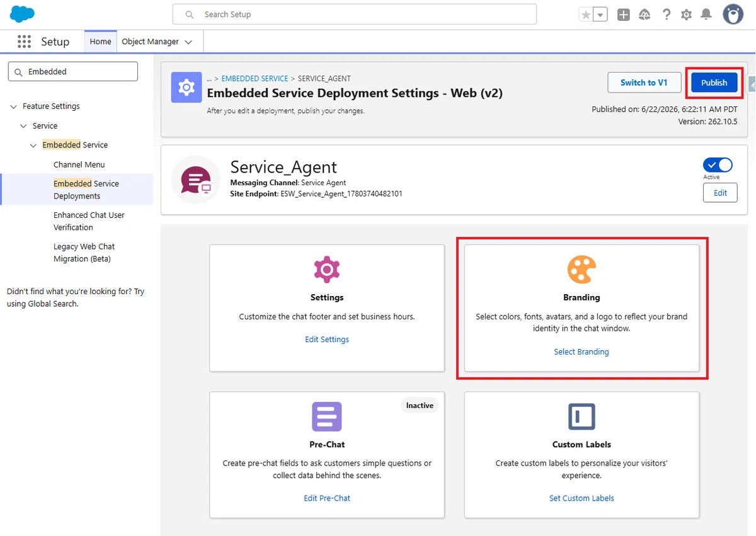This screenshot has width=756, height=536.
Task: Open the Set Custom Labels link
Action: point(581,498)
